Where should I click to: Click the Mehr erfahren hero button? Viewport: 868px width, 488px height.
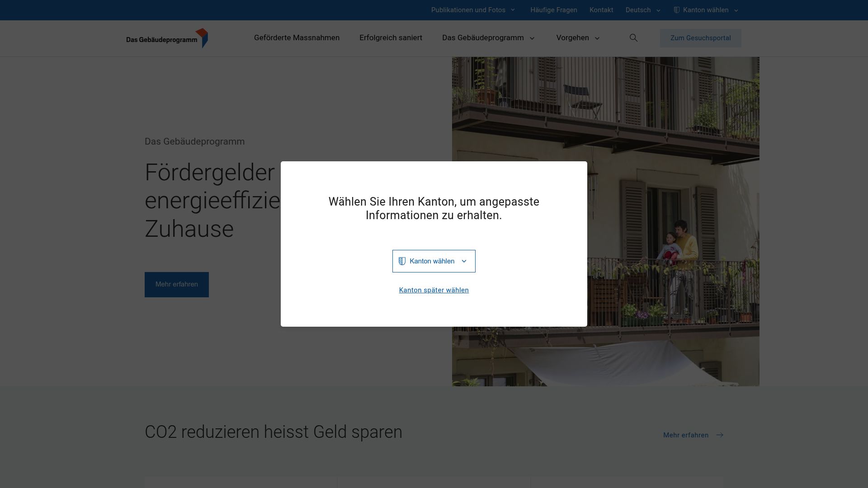(x=176, y=284)
